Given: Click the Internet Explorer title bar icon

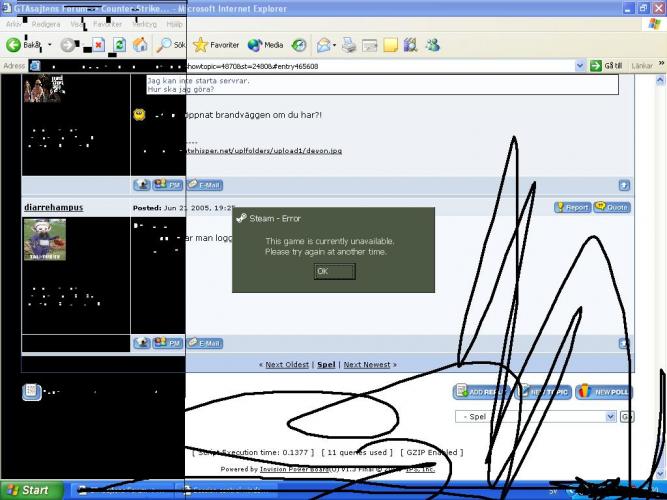Looking at the screenshot, I should pyautogui.click(x=6, y=8).
